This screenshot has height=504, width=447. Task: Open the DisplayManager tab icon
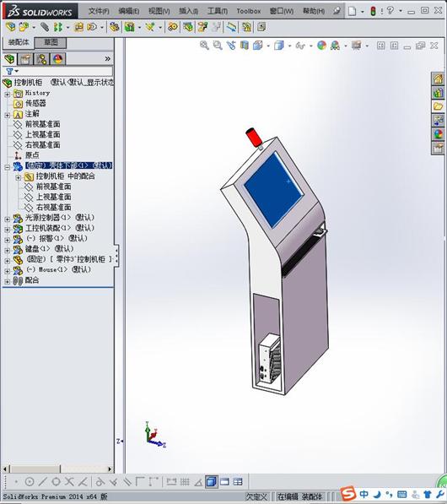point(58,59)
